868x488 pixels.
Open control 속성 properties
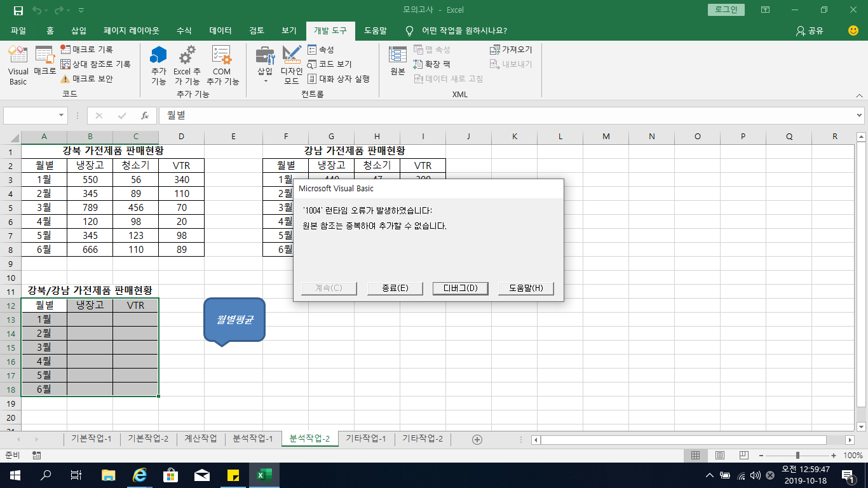321,49
